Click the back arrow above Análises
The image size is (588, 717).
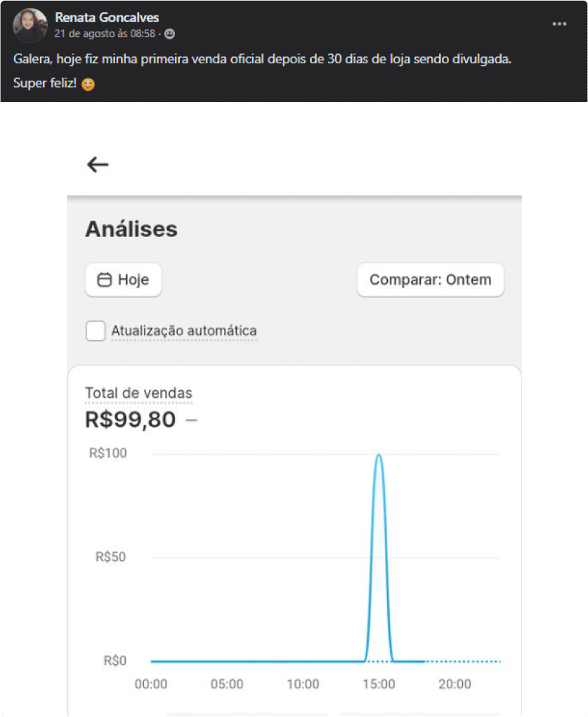tap(98, 164)
